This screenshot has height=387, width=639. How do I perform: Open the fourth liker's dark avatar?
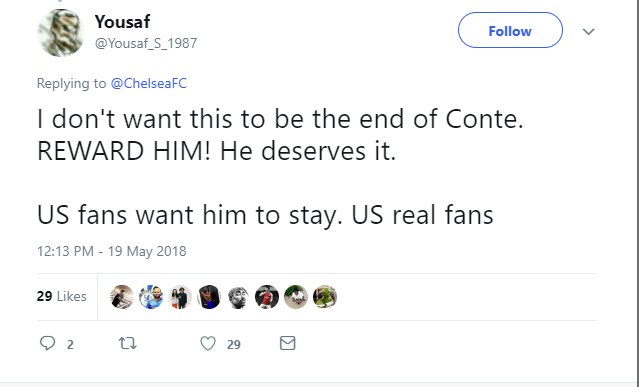(209, 297)
